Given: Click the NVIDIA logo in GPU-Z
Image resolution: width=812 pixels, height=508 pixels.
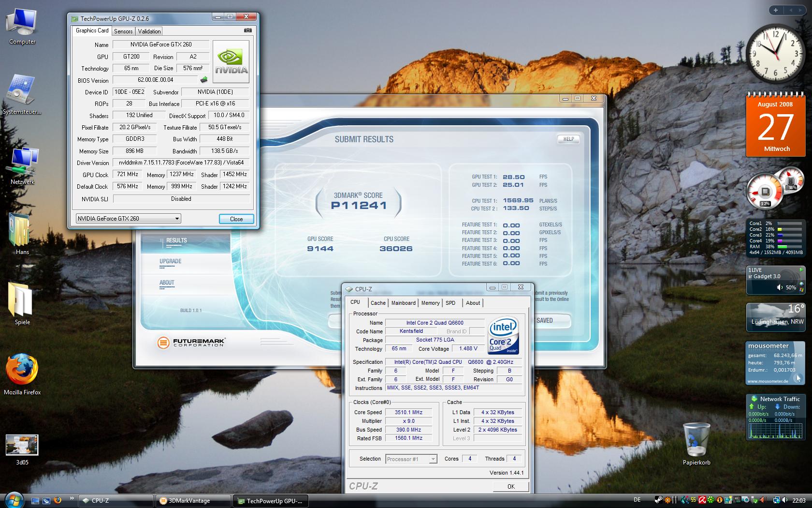Looking at the screenshot, I should 231,61.
